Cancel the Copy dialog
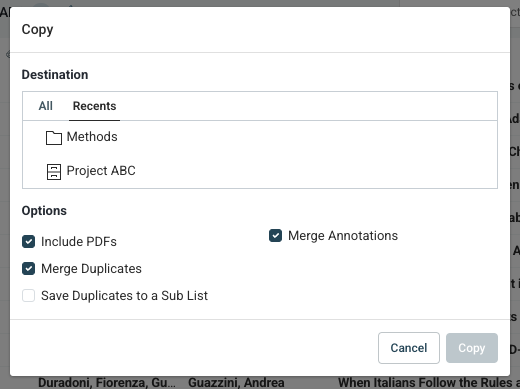The image size is (520, 389). click(x=409, y=348)
